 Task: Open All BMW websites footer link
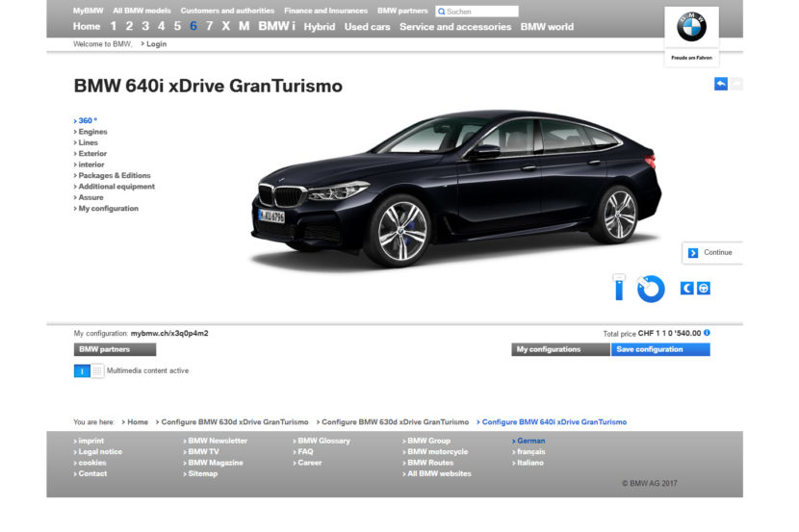(x=437, y=473)
